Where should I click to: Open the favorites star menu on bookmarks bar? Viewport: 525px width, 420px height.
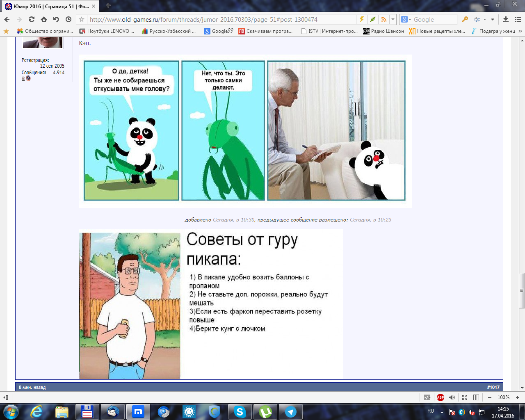point(6,31)
